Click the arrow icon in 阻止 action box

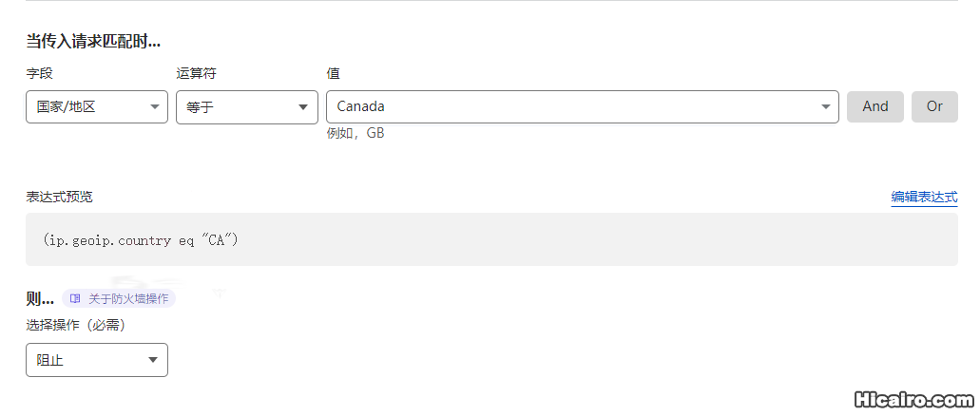click(x=153, y=360)
